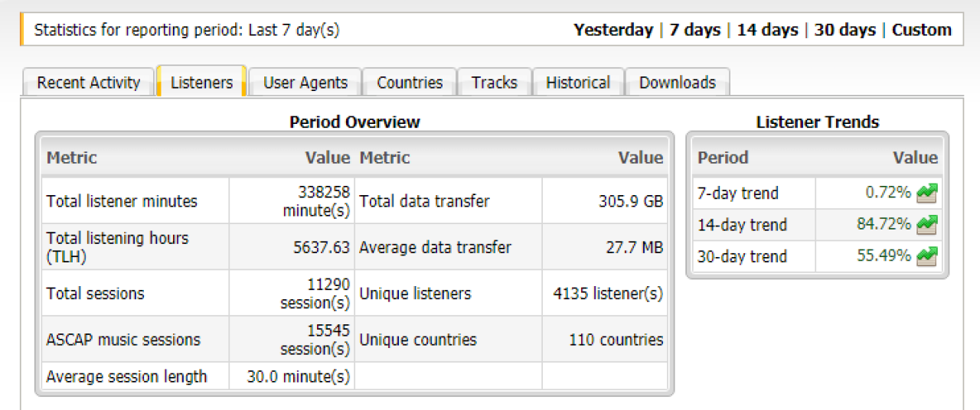The height and width of the screenshot is (410, 980).
Task: Switch to the User Agents tab
Action: [x=305, y=83]
